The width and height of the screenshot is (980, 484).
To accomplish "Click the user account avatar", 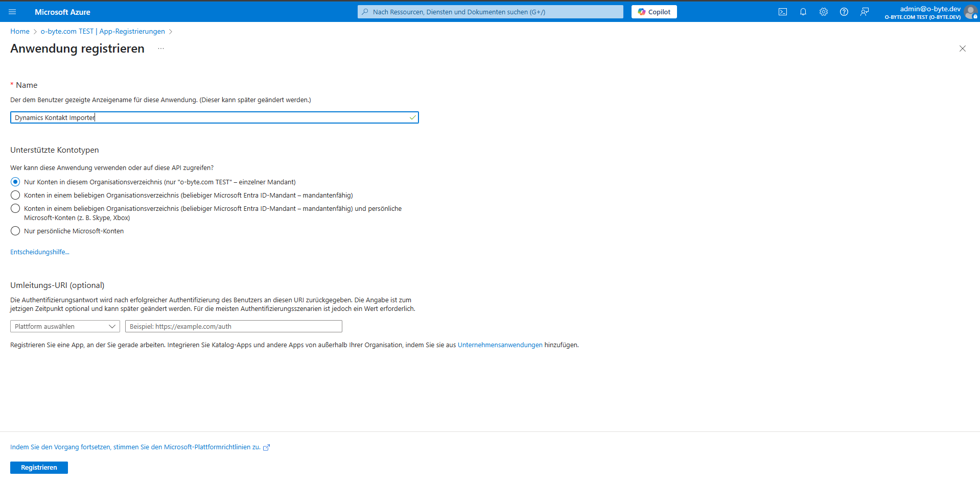I will tap(970, 12).
